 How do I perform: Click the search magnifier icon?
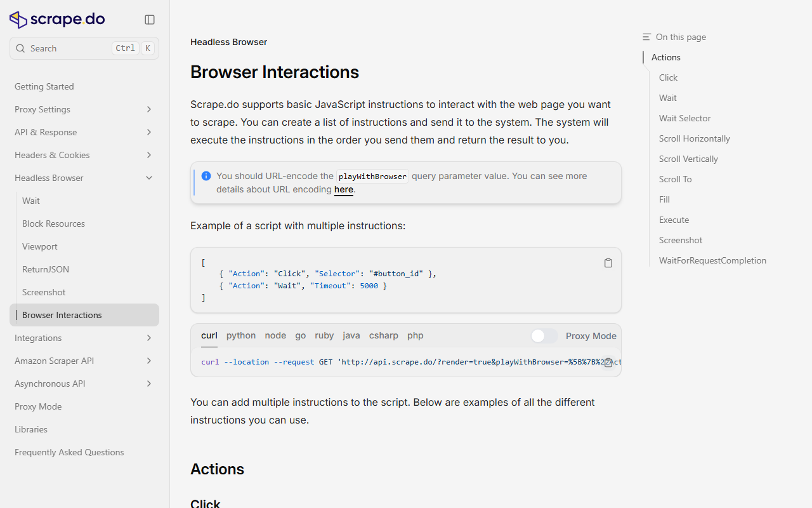pyautogui.click(x=20, y=48)
